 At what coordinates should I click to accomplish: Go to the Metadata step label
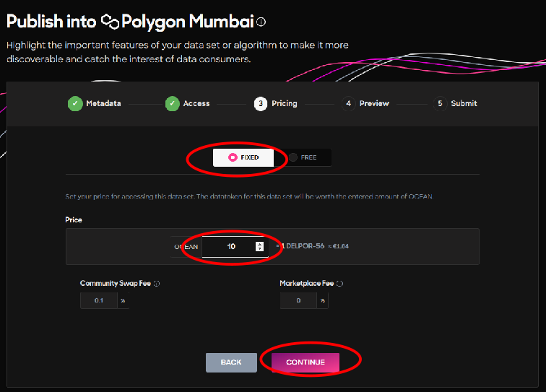[103, 104]
